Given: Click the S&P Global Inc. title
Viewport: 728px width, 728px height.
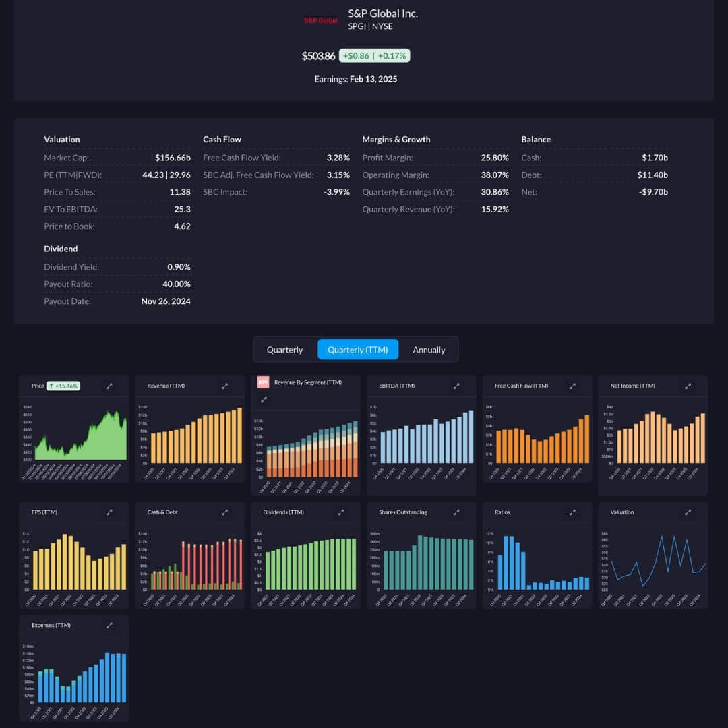Looking at the screenshot, I should 383,13.
